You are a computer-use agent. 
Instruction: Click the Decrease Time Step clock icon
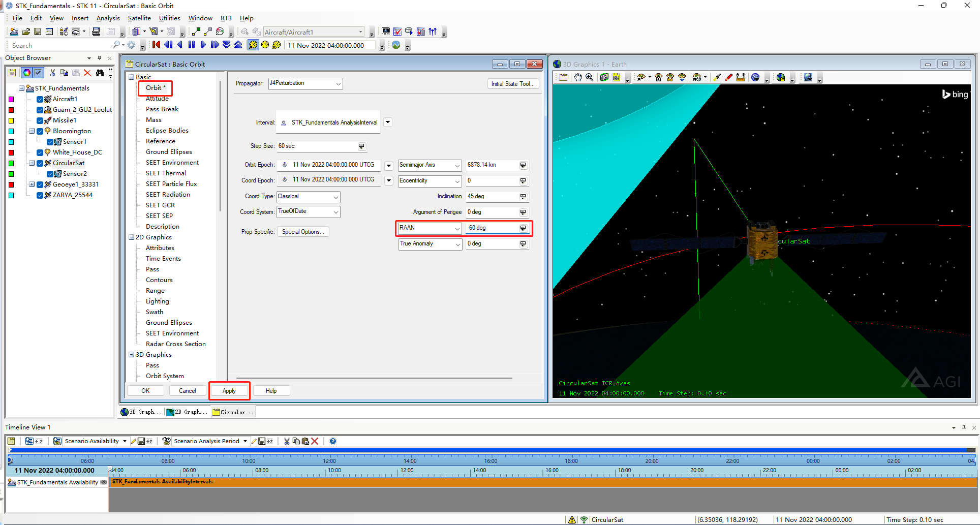pos(276,45)
